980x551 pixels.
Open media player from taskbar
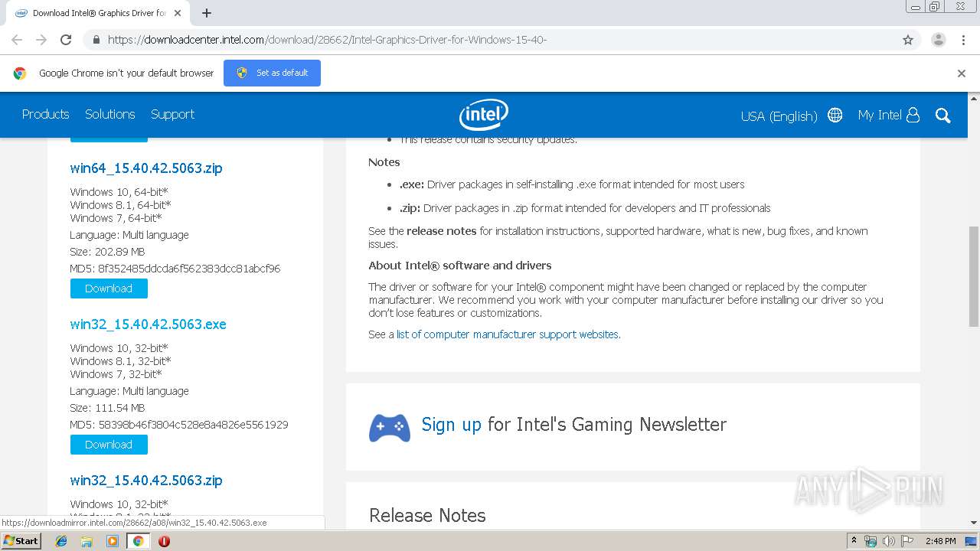pos(113,541)
